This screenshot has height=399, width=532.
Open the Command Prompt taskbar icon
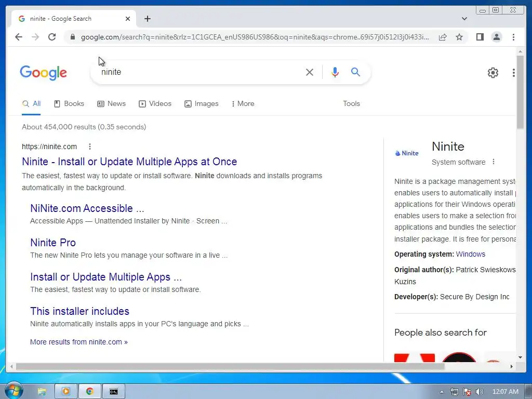114,392
